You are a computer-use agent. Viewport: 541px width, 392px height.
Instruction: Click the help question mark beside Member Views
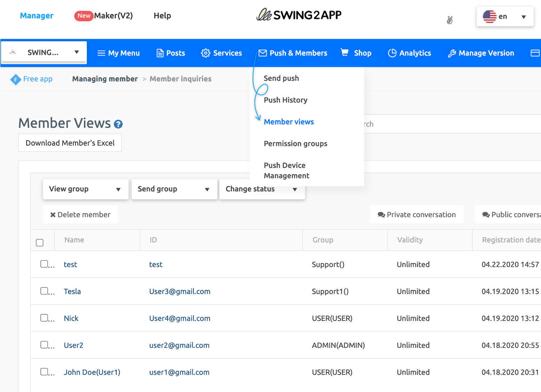pyautogui.click(x=118, y=124)
